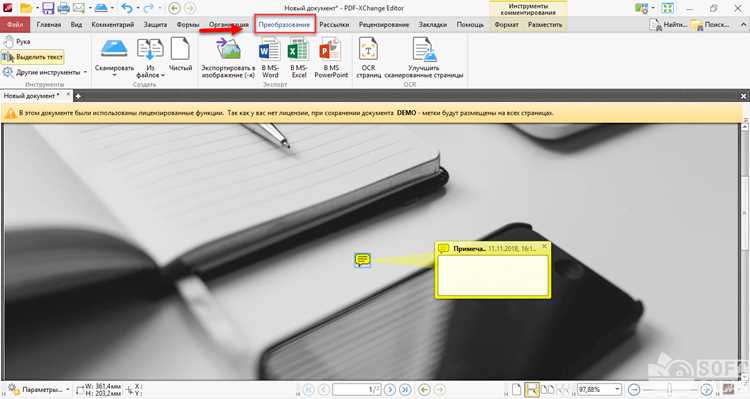Switch to the Home (Главная) tab

pos(49,24)
